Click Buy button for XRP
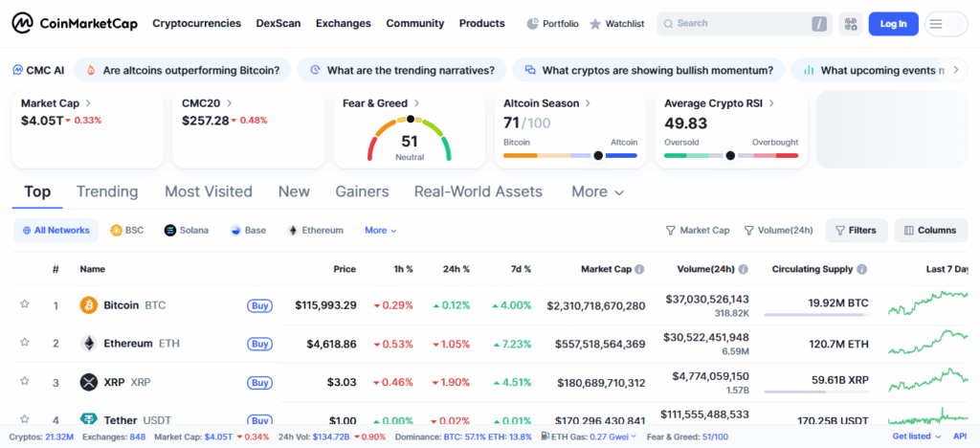980x448 pixels. point(259,383)
